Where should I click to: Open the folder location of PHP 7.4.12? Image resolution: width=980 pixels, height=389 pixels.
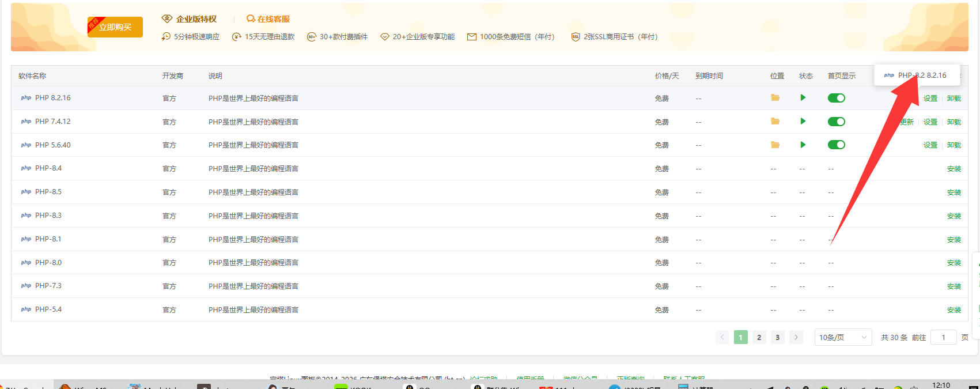click(x=775, y=122)
